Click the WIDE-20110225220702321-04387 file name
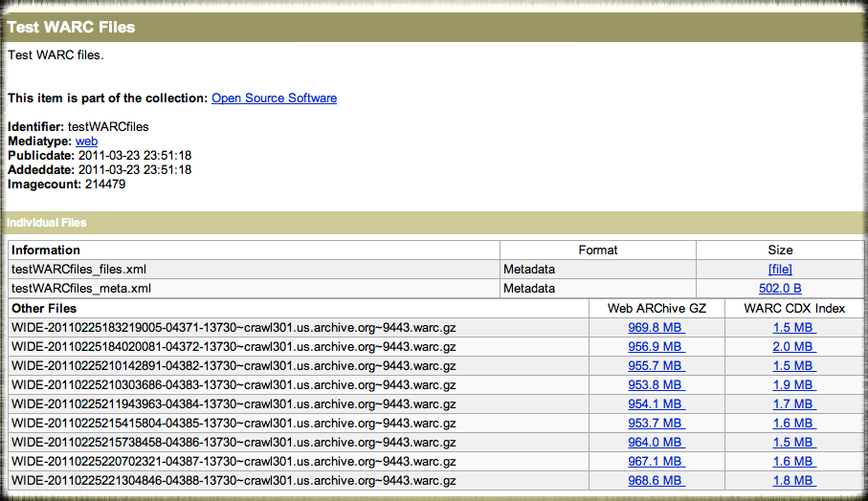868x501 pixels. coord(234,461)
